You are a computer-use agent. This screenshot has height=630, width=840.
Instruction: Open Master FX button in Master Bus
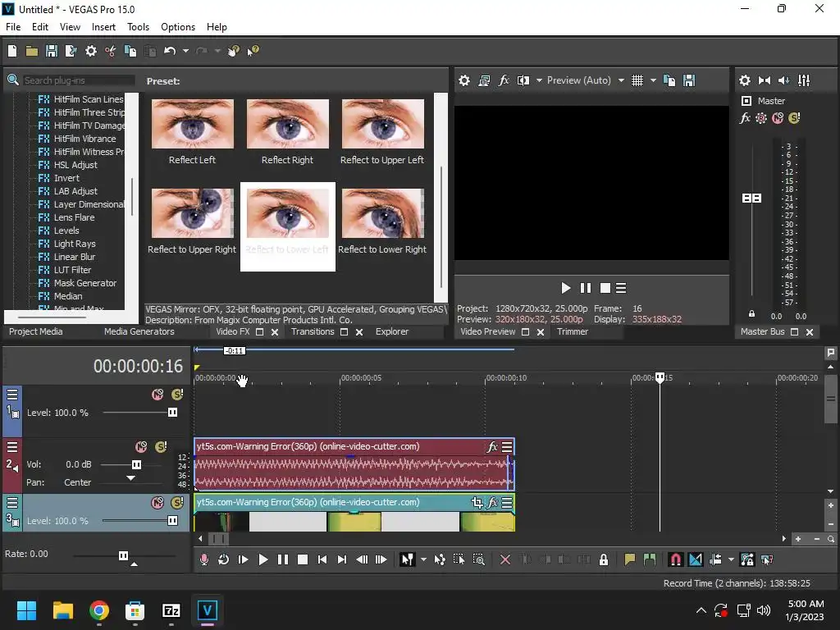coord(745,118)
